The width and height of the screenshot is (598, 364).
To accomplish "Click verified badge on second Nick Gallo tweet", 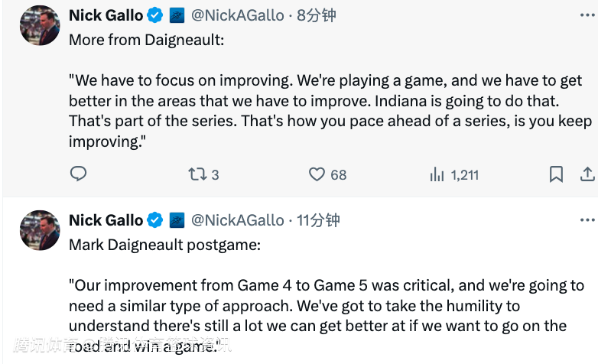I will [x=155, y=220].
